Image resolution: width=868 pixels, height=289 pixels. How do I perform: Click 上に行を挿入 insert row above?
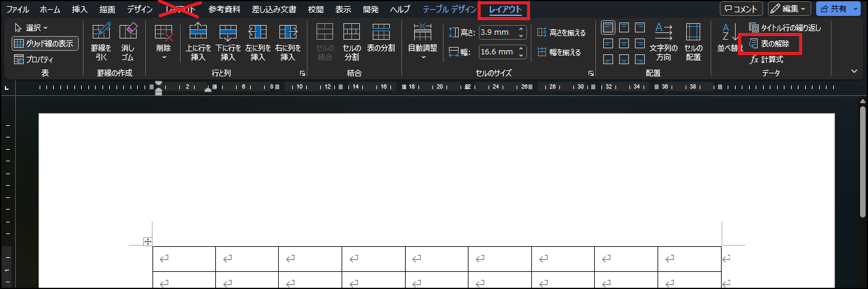click(x=199, y=43)
